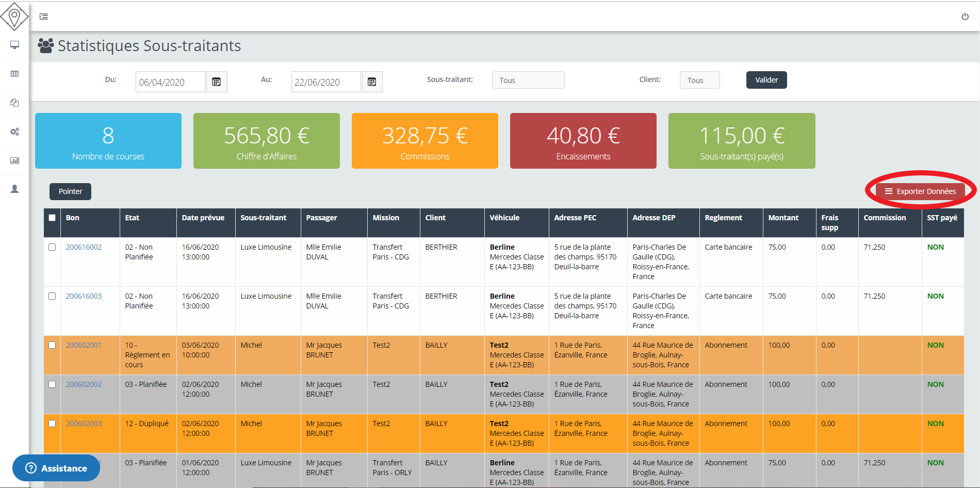
Task: Open the bar chart statistics sidebar icon
Action: 14,160
